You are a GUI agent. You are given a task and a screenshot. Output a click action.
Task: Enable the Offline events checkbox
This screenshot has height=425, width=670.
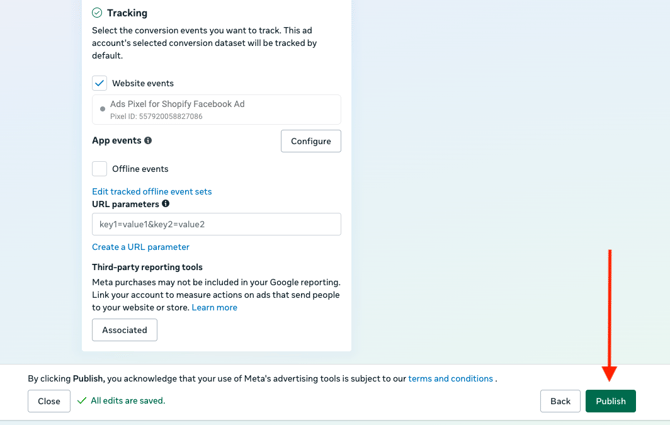(x=100, y=169)
